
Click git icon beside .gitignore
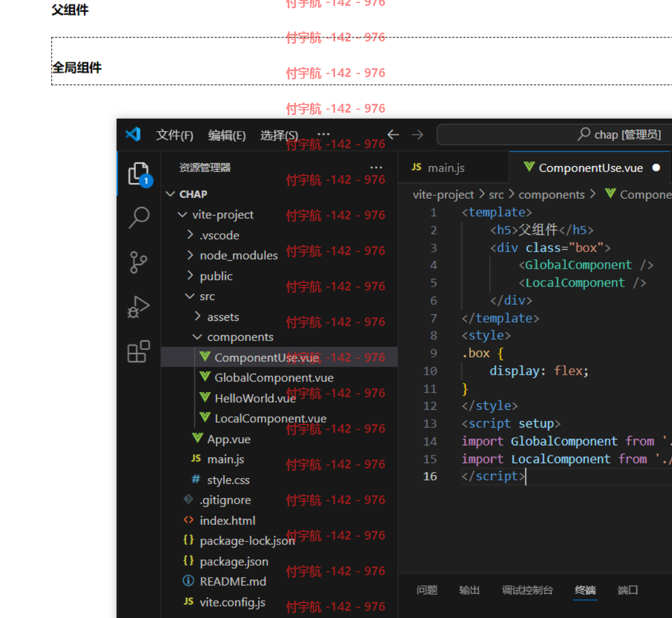[x=188, y=499]
